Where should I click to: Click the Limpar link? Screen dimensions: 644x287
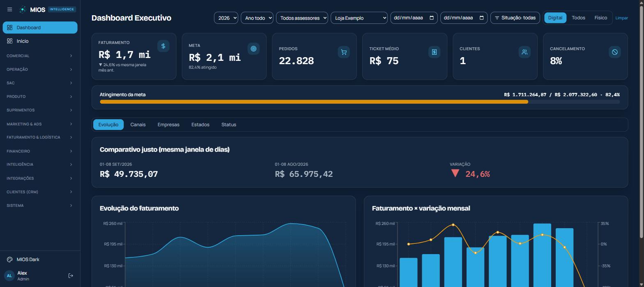(x=621, y=18)
